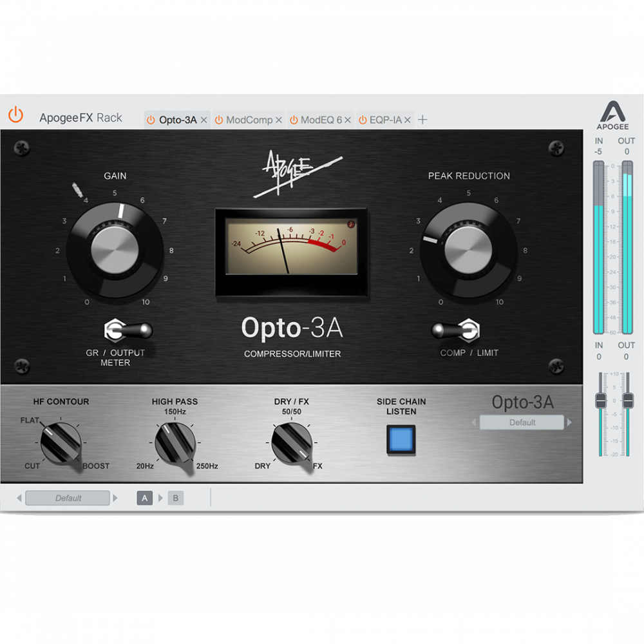
Task: Turn the HF Contour knob
Action: pyautogui.click(x=61, y=441)
